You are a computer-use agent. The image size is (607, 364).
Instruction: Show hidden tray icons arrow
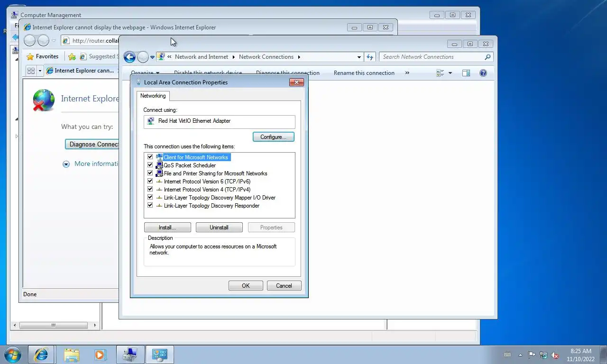click(x=520, y=355)
